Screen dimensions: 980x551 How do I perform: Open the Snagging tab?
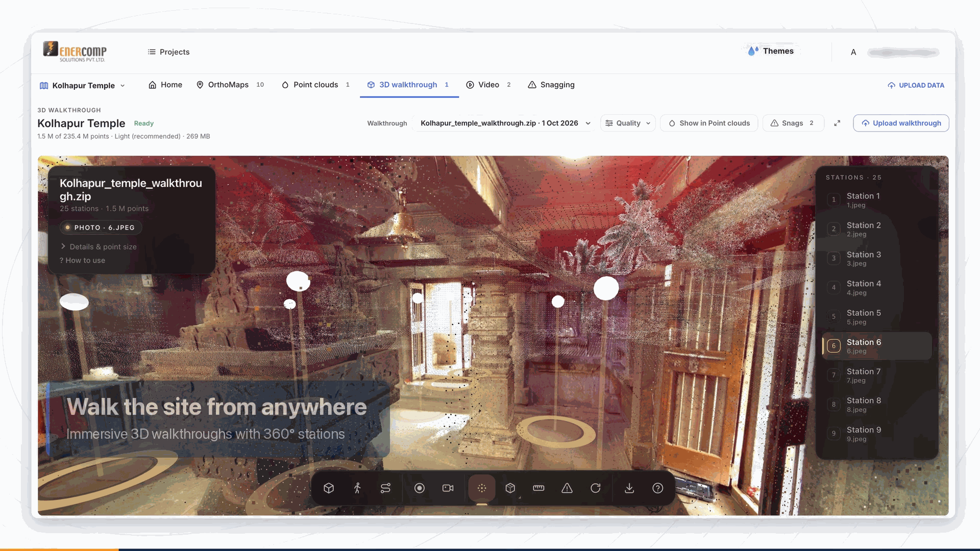(x=551, y=85)
